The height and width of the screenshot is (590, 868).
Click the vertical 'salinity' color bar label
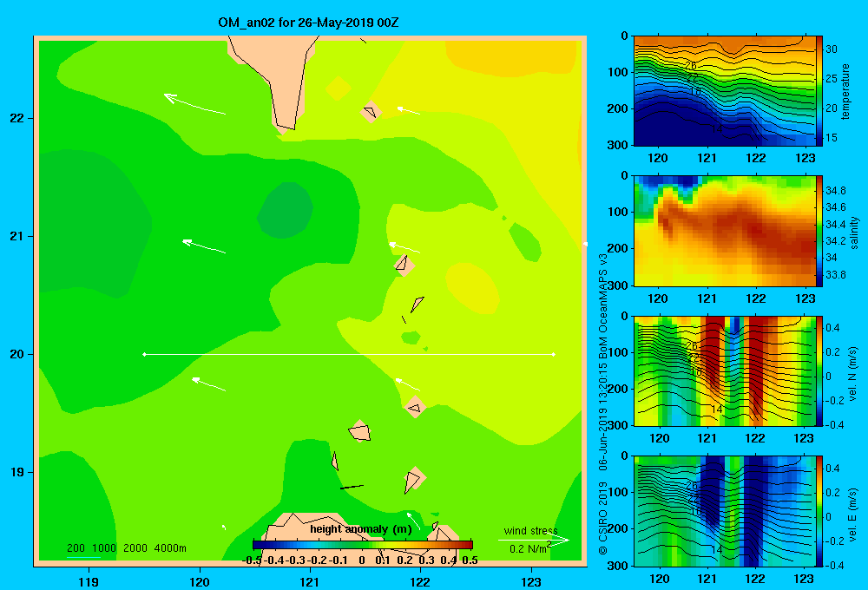854,233
